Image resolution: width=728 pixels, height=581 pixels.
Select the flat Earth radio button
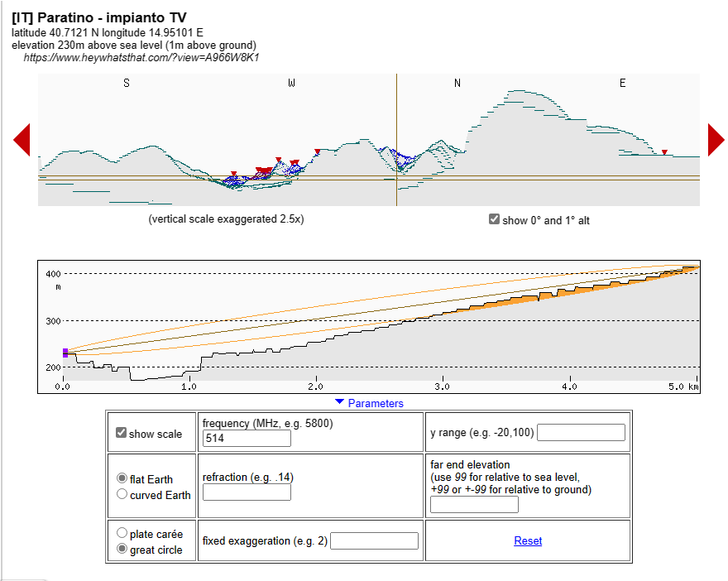point(122,478)
